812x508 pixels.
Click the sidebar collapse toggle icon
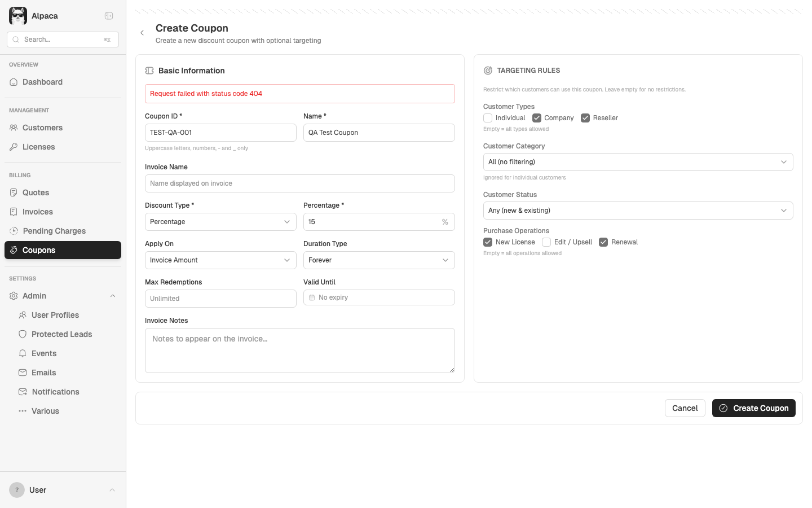[x=109, y=16]
